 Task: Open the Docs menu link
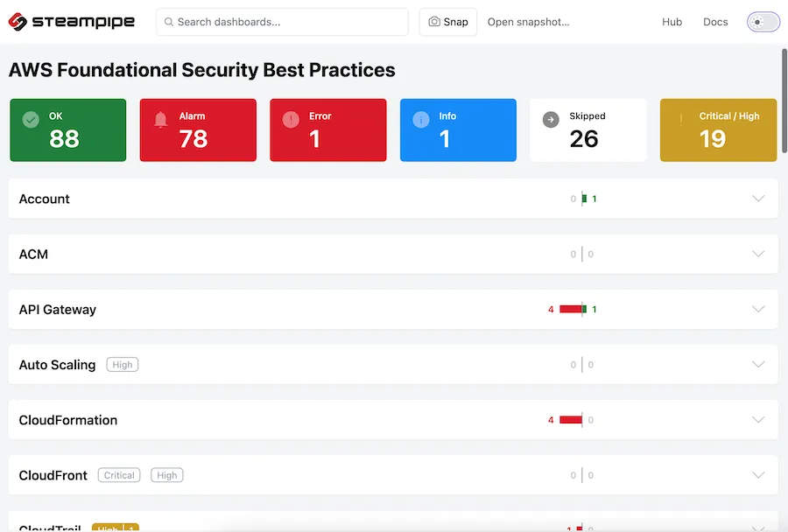715,22
